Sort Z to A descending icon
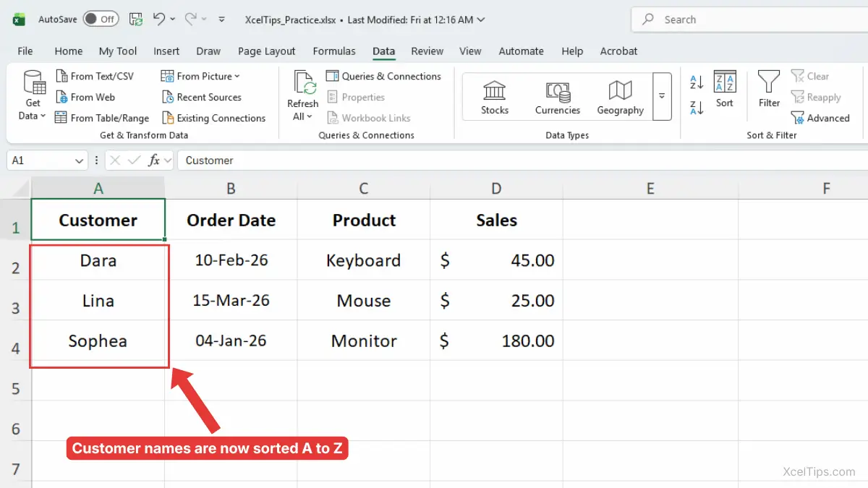Viewport: 868px width, 488px height. click(x=697, y=108)
